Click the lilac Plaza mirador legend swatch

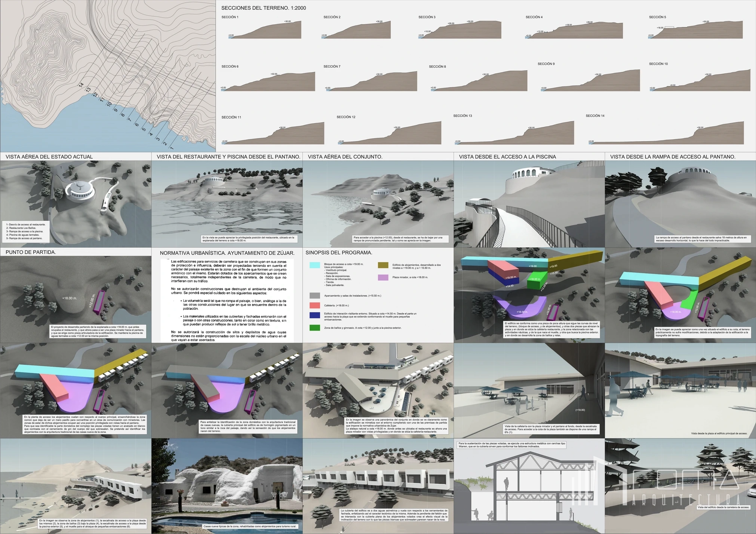tap(383, 278)
